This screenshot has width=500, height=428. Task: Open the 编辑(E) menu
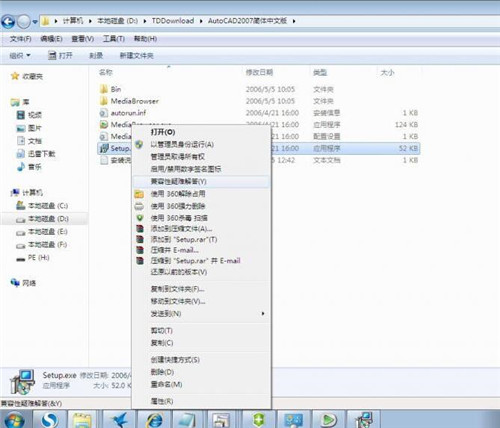point(51,39)
